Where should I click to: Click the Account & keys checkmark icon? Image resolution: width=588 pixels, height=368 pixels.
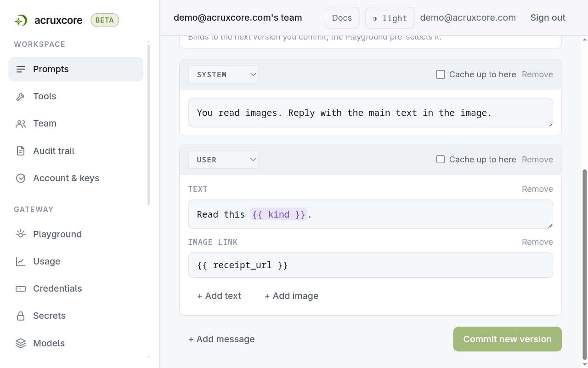(x=21, y=178)
